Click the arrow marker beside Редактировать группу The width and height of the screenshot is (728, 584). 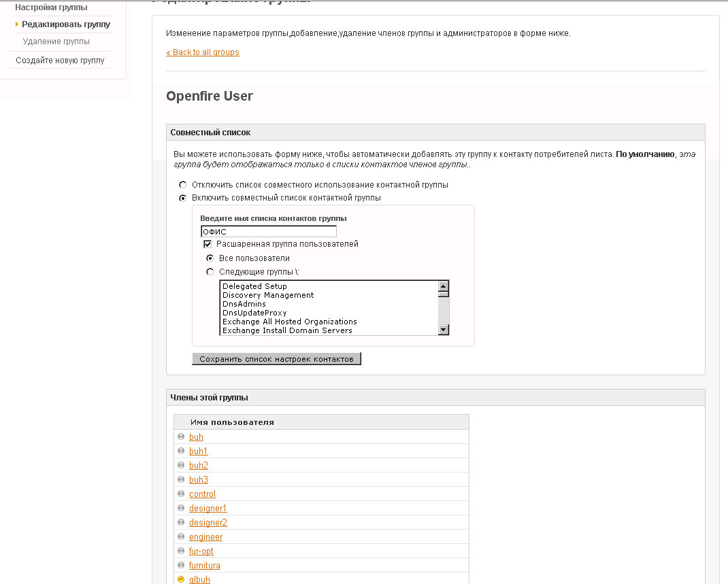(x=17, y=24)
